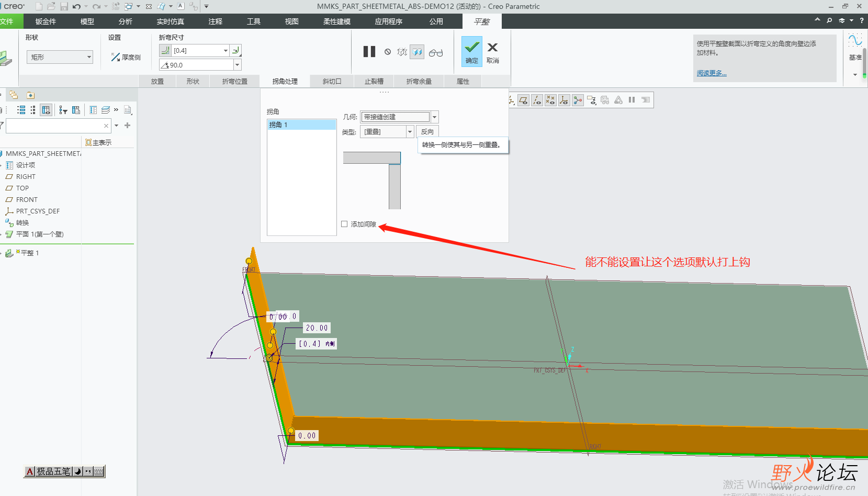Image resolution: width=868 pixels, height=496 pixels.
Task: Click the Close window X icon in quick access toolbar
Action: pyautogui.click(x=149, y=6)
